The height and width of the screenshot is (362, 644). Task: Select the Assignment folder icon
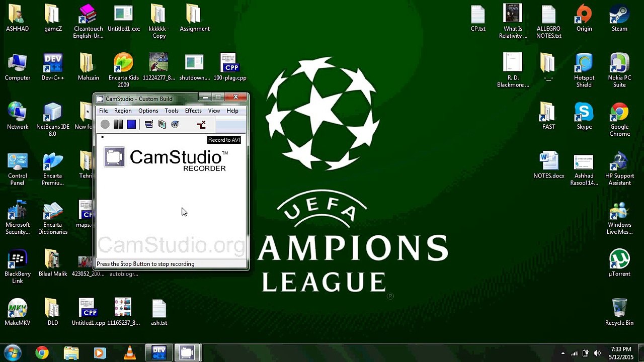(x=195, y=19)
